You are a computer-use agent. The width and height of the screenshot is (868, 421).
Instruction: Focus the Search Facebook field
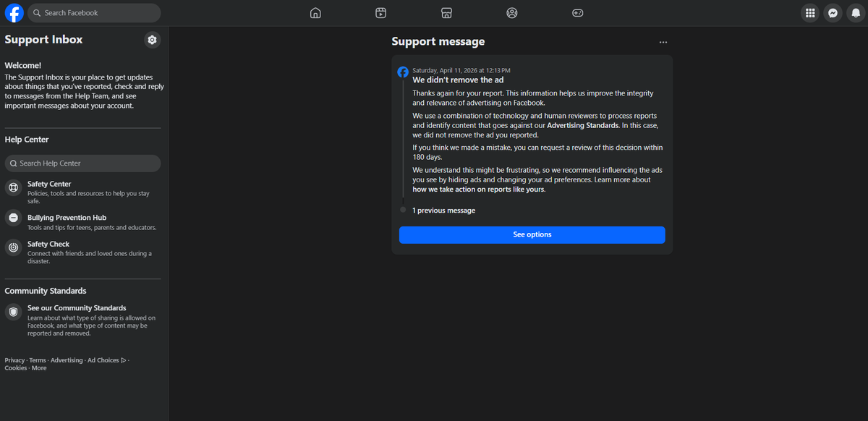pos(94,13)
